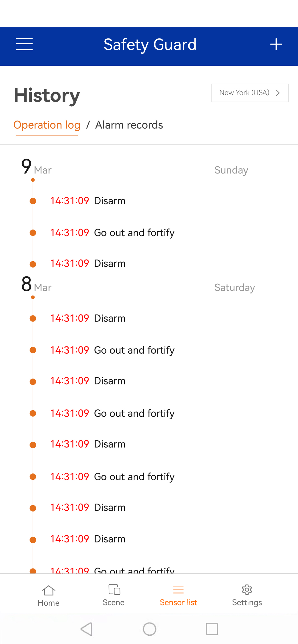Open first Disarm entry under 9 Mar
This screenshot has width=298, height=644.
[x=88, y=201]
